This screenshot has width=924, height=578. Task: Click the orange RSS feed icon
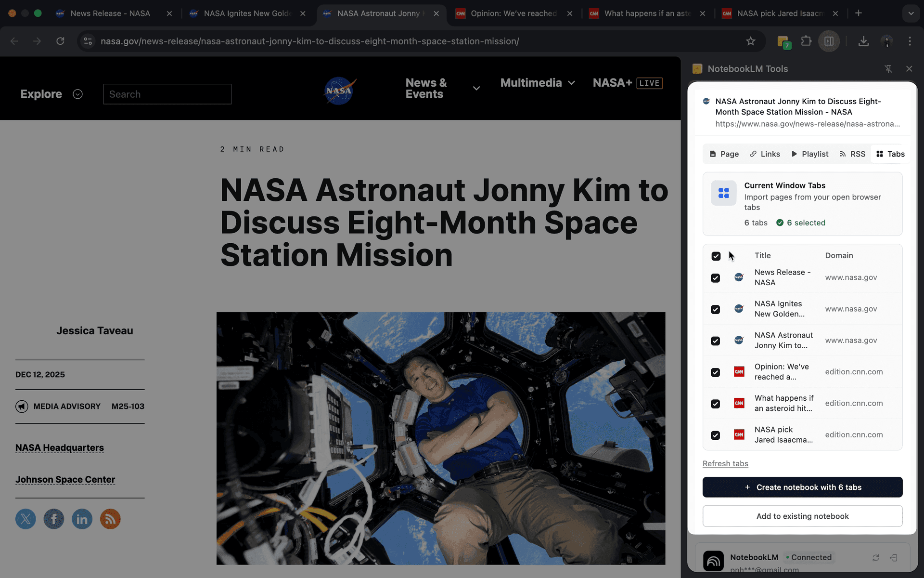point(110,519)
